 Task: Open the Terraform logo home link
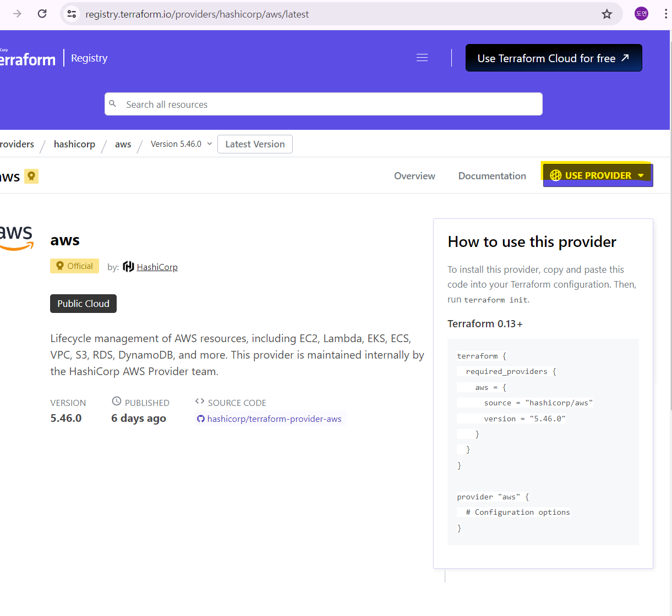pyautogui.click(x=28, y=59)
